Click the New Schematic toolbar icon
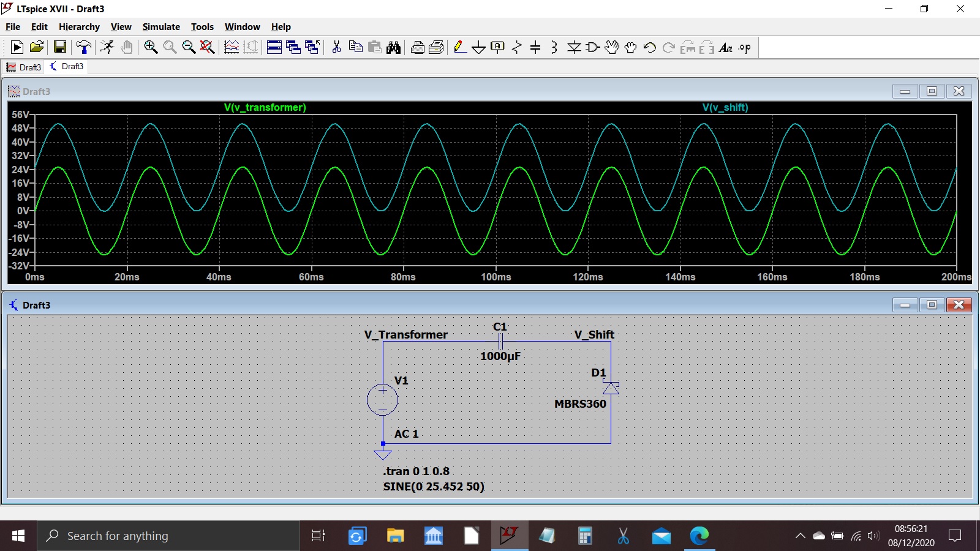The image size is (980, 551). point(17,47)
